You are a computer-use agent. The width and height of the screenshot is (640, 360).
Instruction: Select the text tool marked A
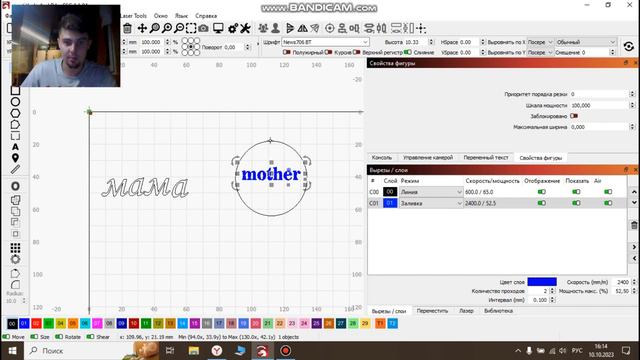15,147
